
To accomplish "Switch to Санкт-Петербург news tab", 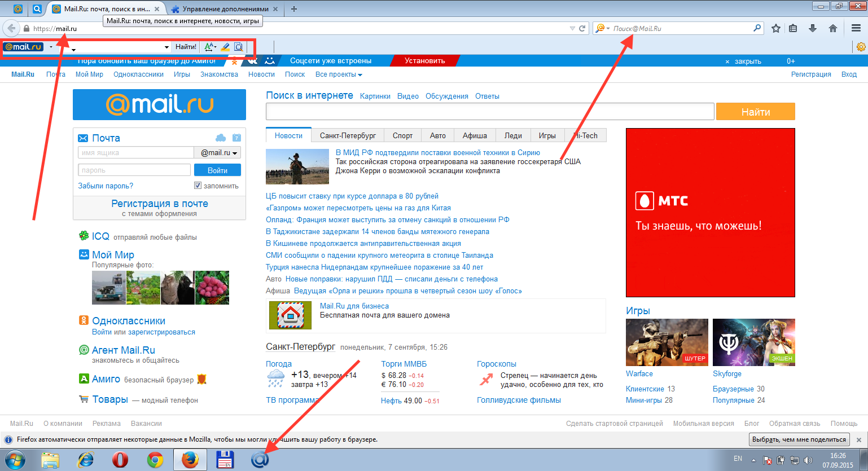I will pos(348,135).
